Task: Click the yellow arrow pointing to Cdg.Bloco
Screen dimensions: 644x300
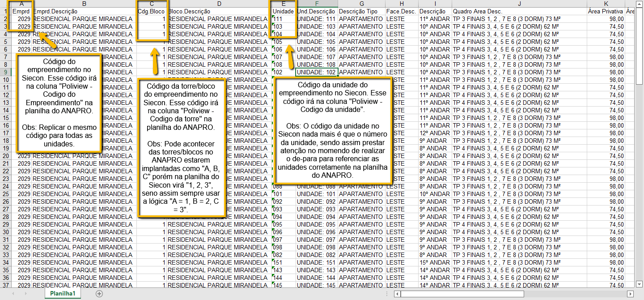Action: (x=155, y=61)
